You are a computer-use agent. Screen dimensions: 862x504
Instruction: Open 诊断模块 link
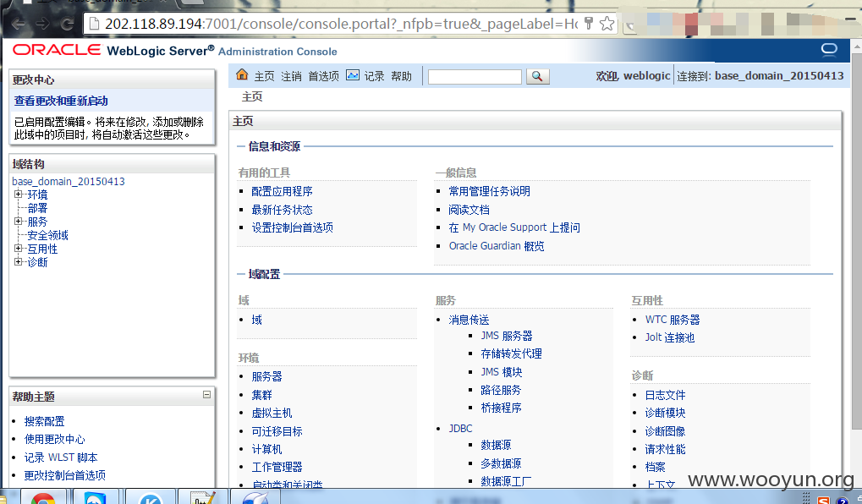[x=665, y=413]
